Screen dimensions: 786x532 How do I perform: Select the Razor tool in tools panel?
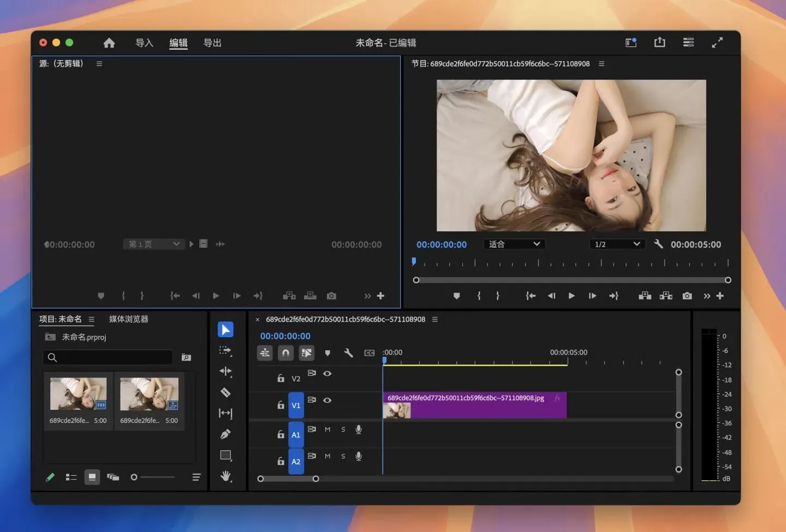coord(225,392)
